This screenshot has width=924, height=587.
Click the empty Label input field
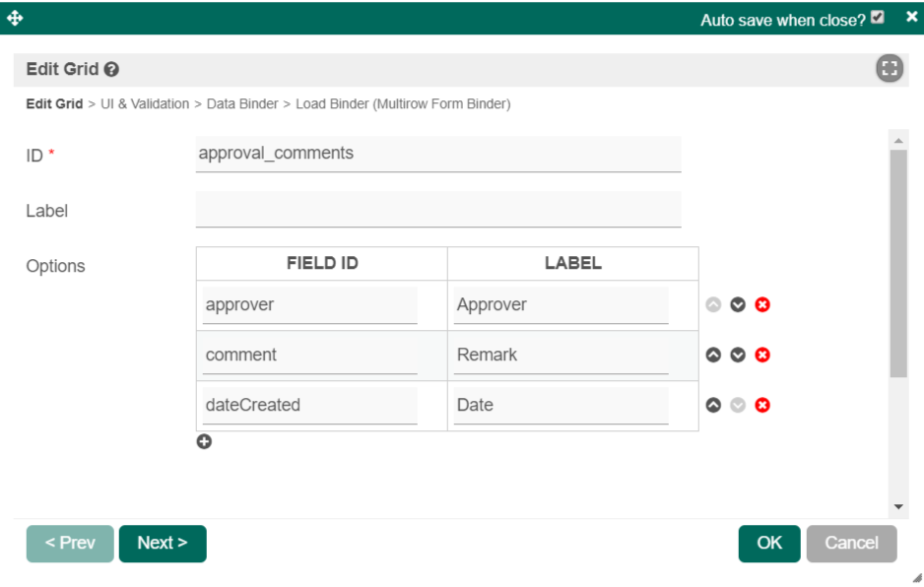point(438,209)
